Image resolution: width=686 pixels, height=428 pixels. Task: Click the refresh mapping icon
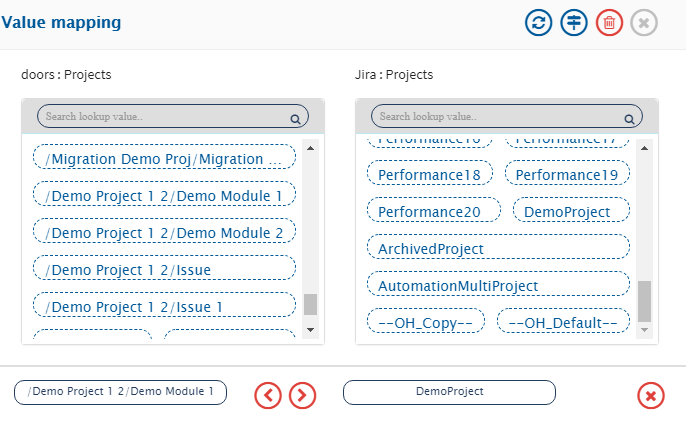pyautogui.click(x=539, y=23)
